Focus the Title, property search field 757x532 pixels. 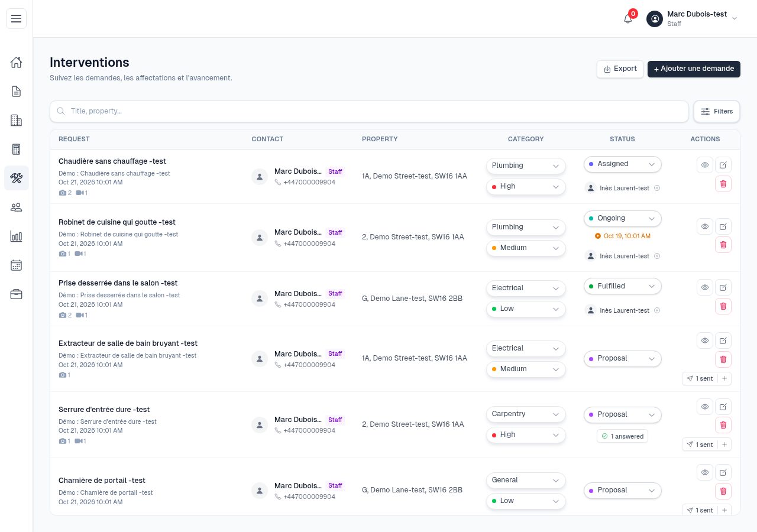click(x=369, y=111)
